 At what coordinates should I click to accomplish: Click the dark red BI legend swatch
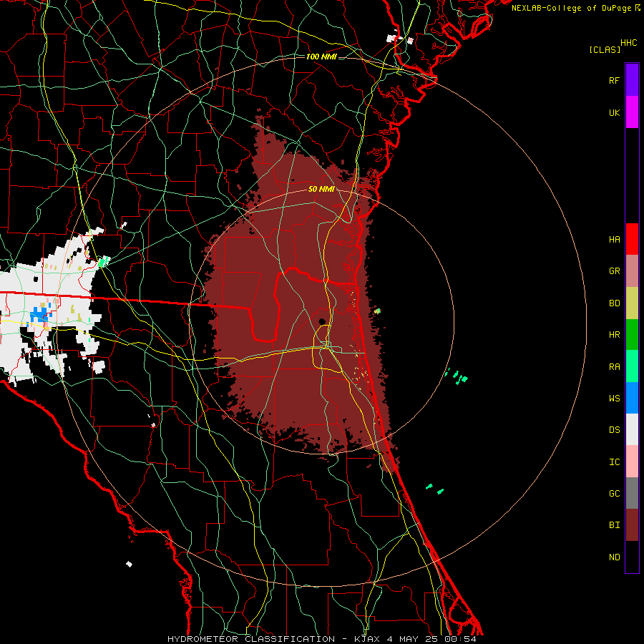coord(632,525)
